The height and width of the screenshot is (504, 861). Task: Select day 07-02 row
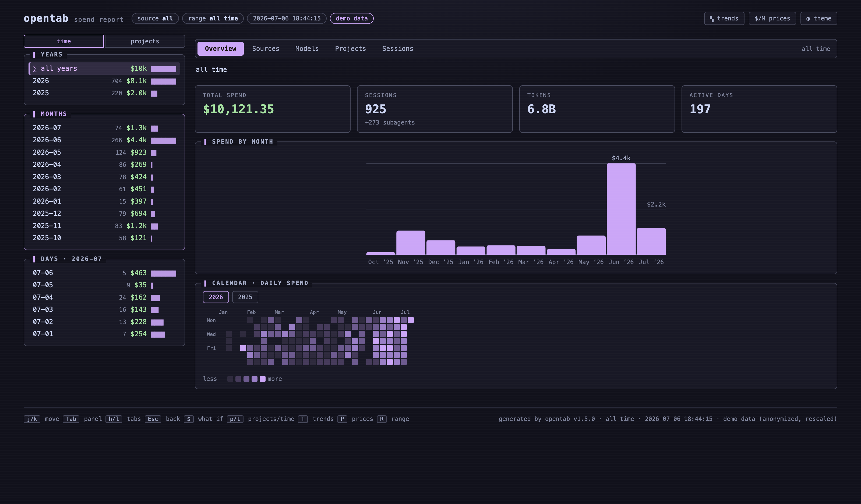point(104,322)
